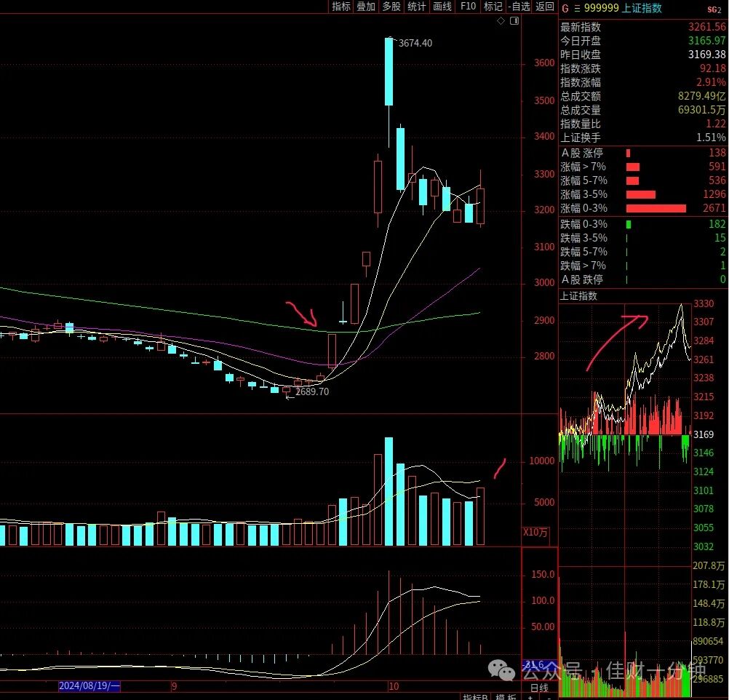Open the list icon next to 999999

click(577, 9)
